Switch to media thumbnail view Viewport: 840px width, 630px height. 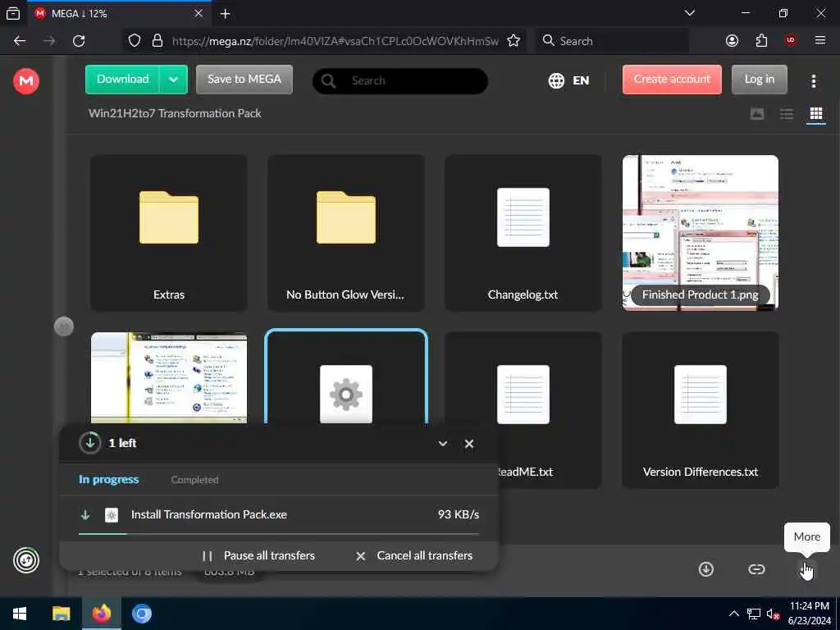pyautogui.click(x=757, y=113)
